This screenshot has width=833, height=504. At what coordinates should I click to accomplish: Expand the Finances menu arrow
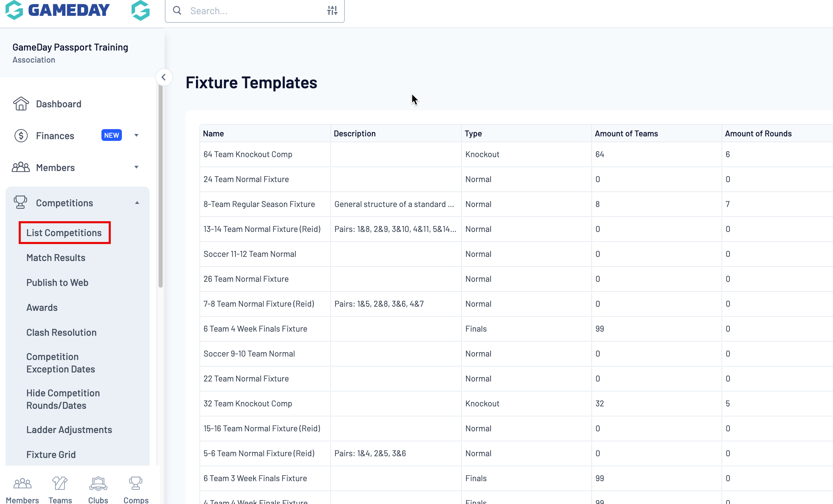136,135
